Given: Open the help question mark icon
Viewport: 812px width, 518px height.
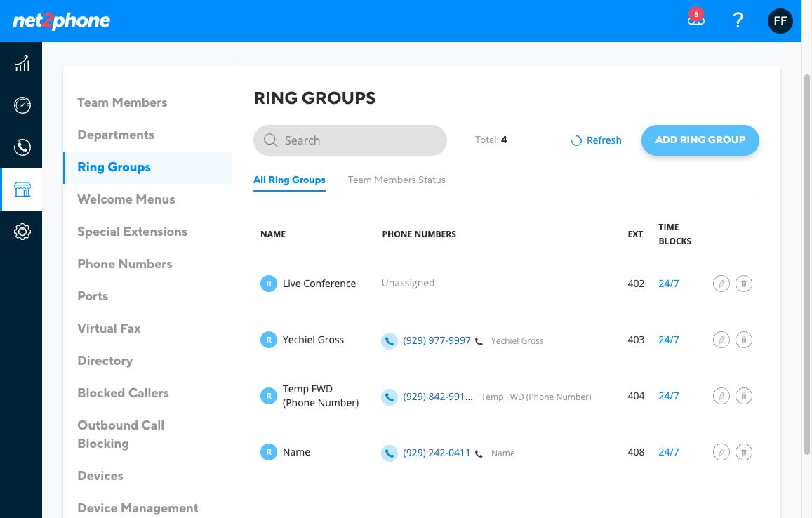Looking at the screenshot, I should tap(738, 20).
